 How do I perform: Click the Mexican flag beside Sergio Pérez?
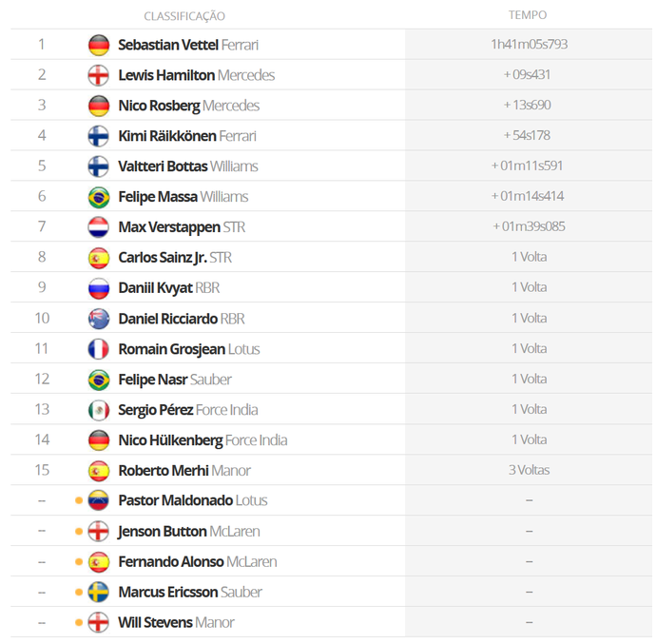pos(99,410)
